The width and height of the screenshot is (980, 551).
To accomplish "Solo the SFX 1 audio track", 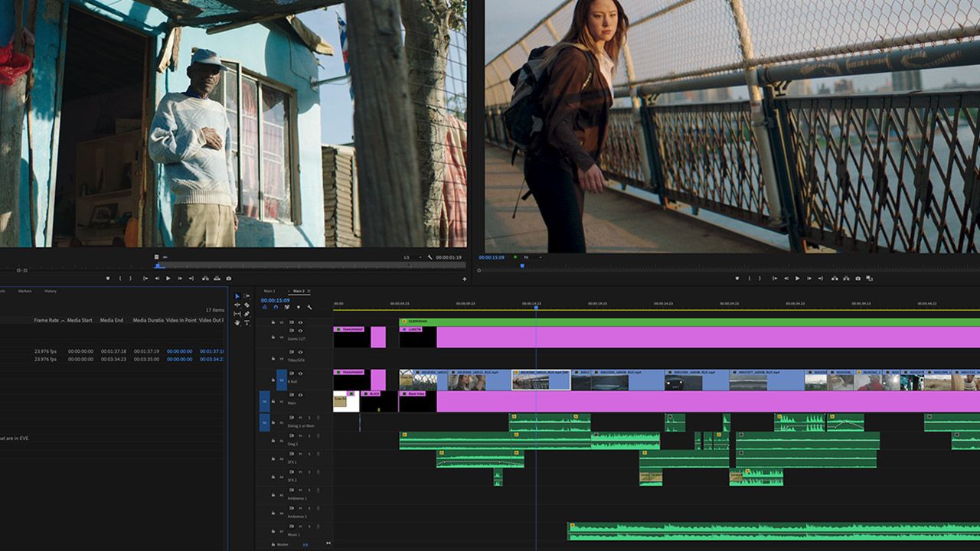I will (x=309, y=454).
